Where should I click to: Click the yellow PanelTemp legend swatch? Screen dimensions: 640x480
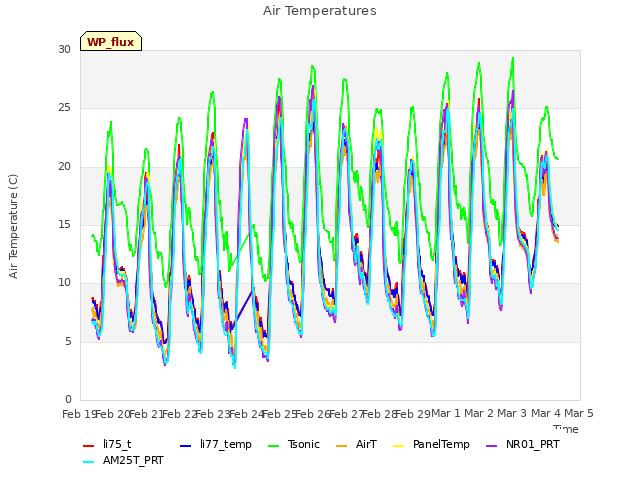coord(399,445)
